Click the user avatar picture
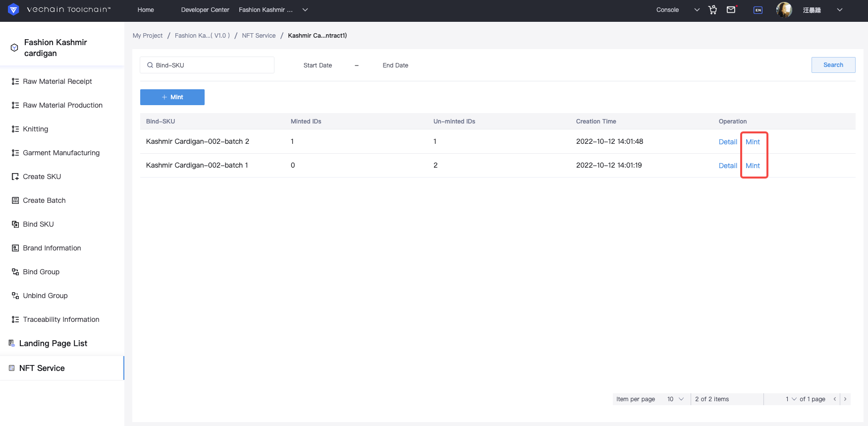 (784, 10)
